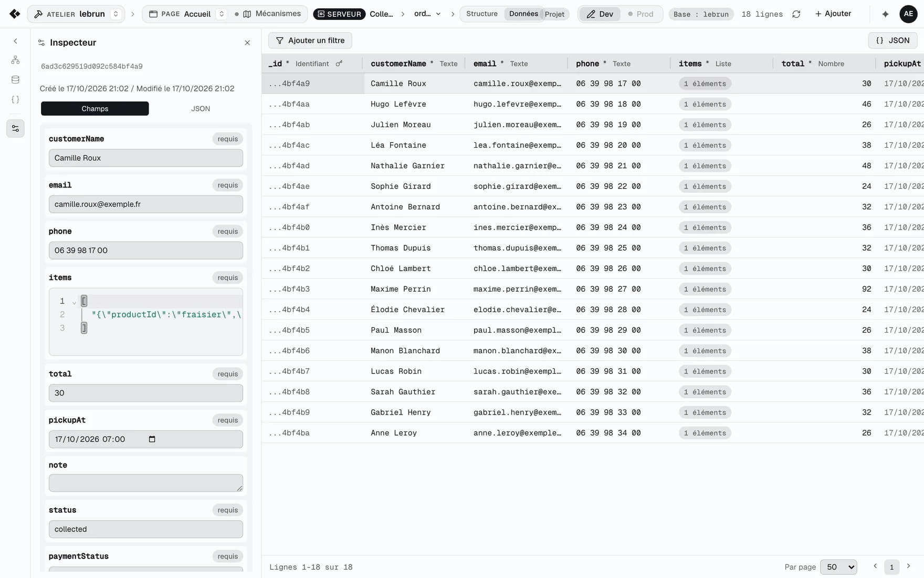Open the JSON view button above table
The height and width of the screenshot is (578, 924).
point(892,40)
